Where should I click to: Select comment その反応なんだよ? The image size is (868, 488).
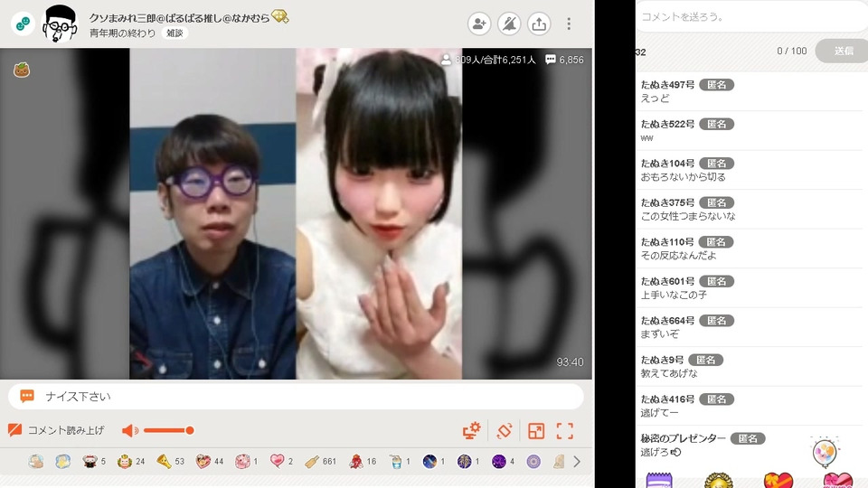coord(678,256)
